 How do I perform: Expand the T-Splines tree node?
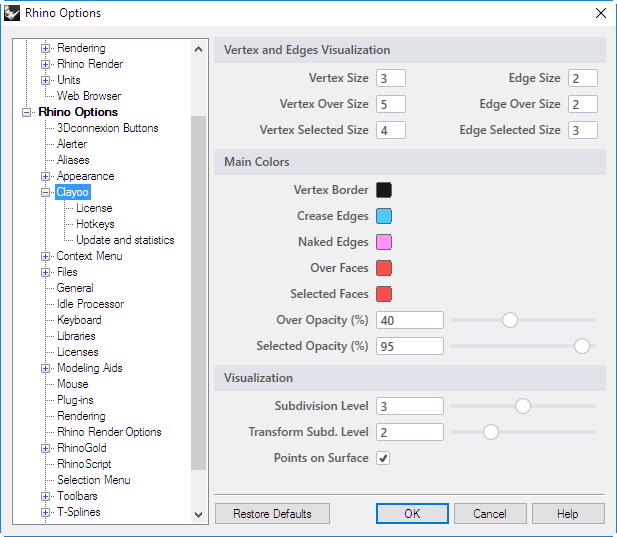coord(46,512)
